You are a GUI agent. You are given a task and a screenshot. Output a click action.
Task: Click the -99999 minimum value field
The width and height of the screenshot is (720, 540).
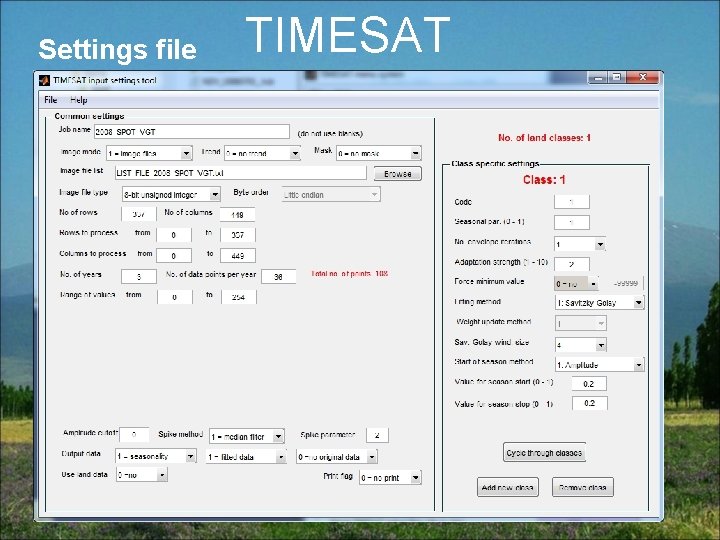click(x=626, y=283)
